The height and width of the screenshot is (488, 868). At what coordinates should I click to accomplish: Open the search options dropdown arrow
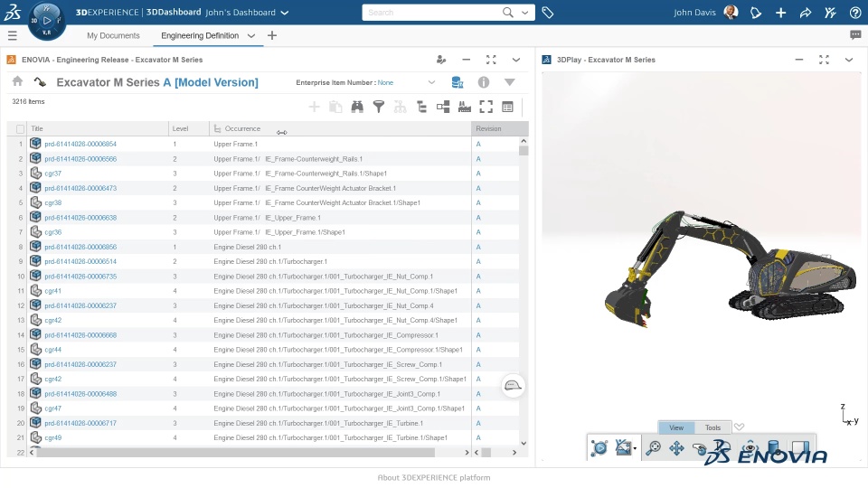(524, 12)
